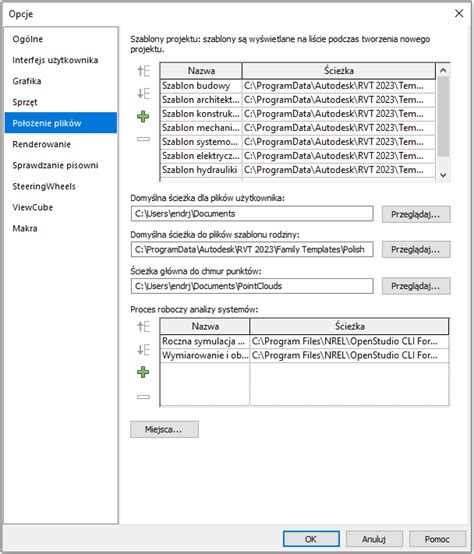Open Interfejs użytkownika options page
The width and height of the screenshot is (474, 554).
coord(61,60)
